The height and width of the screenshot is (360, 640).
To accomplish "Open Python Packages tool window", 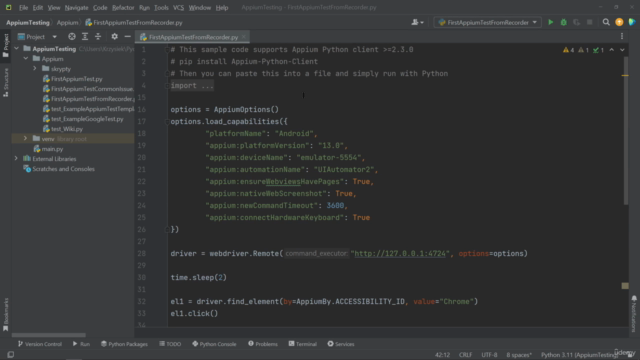I will click(124, 344).
